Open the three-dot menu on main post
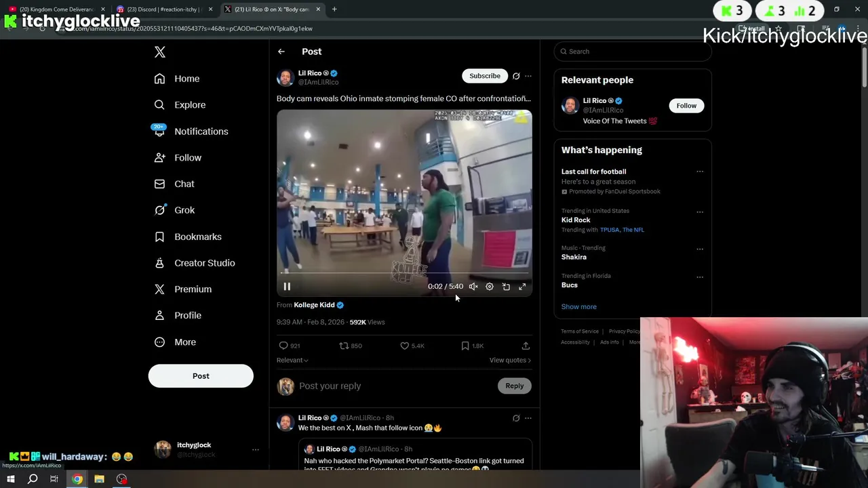 pyautogui.click(x=528, y=76)
